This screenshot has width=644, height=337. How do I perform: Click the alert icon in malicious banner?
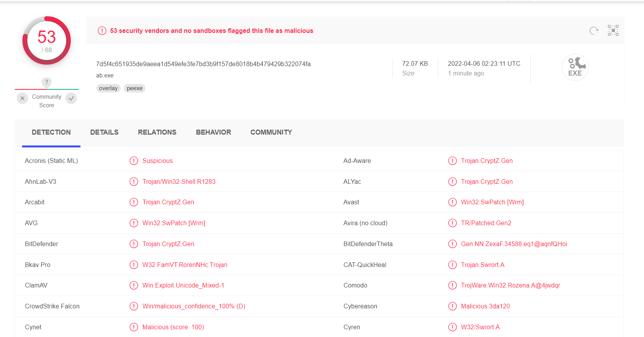[x=102, y=31]
